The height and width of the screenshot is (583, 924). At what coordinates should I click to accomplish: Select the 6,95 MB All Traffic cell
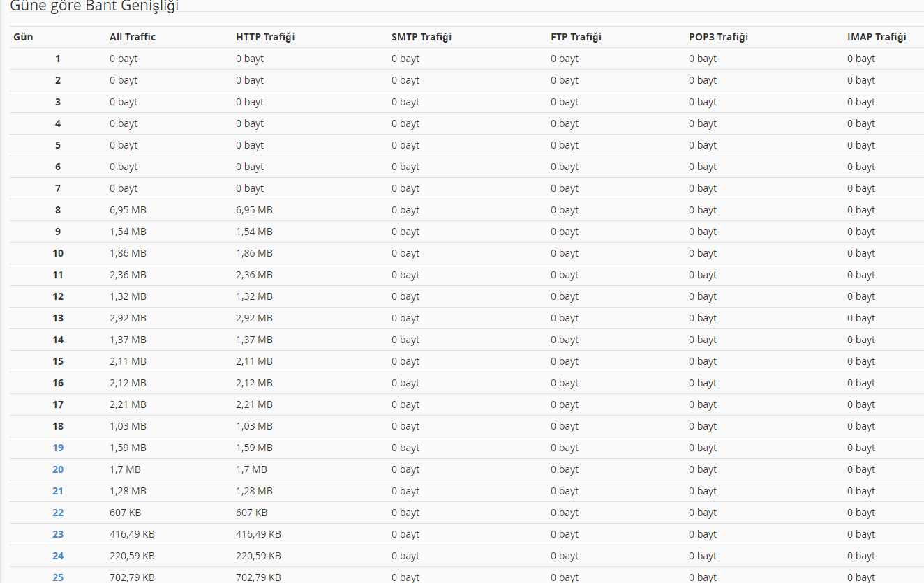click(x=128, y=210)
